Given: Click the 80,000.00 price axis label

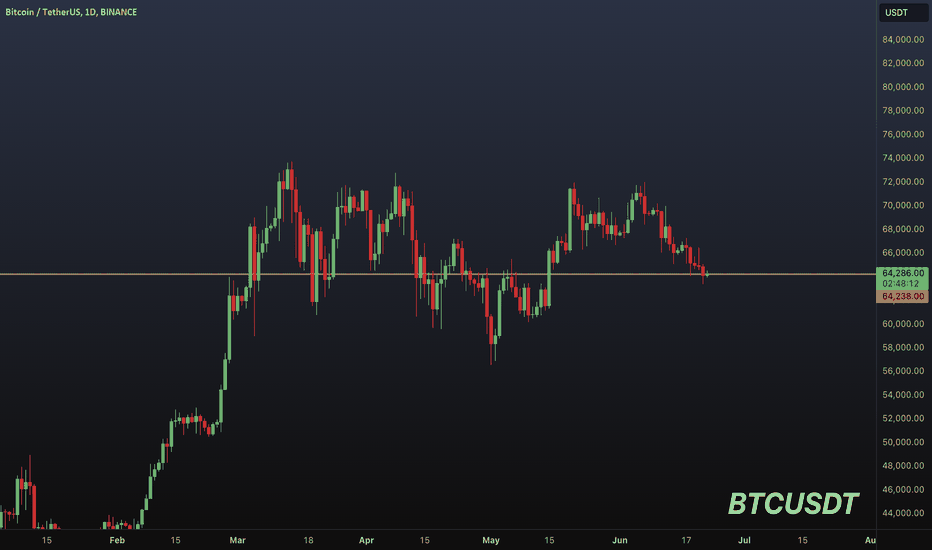Looking at the screenshot, I should (x=903, y=87).
